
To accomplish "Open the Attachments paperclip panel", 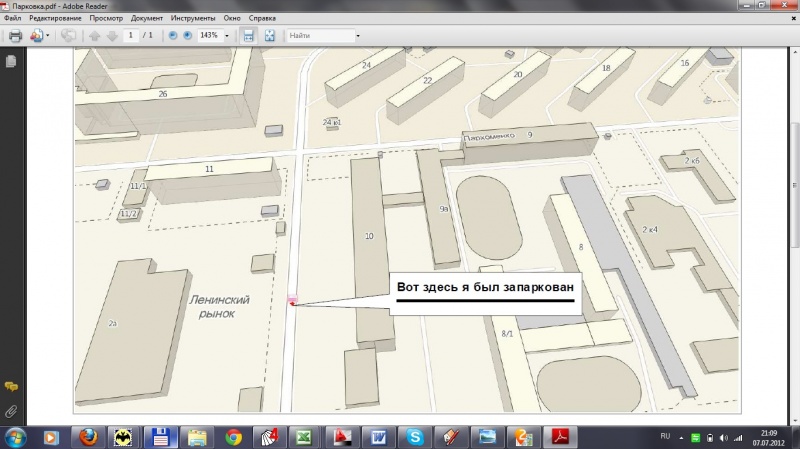I will (11, 411).
